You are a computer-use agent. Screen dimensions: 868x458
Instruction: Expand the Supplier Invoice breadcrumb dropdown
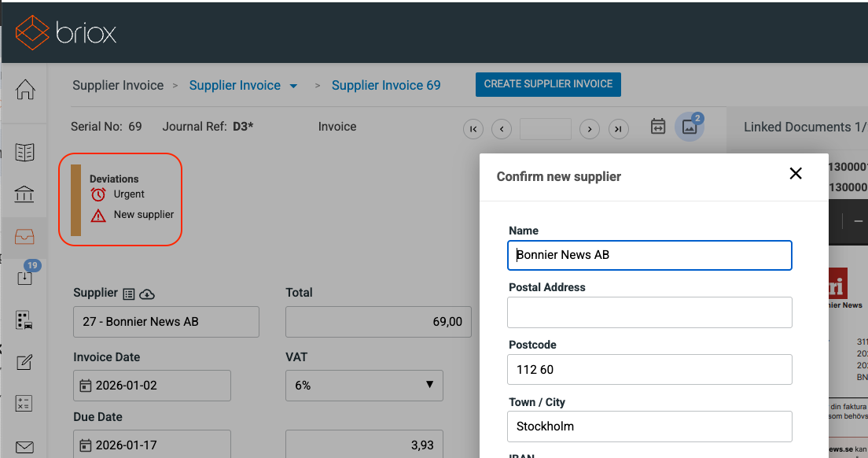click(293, 86)
